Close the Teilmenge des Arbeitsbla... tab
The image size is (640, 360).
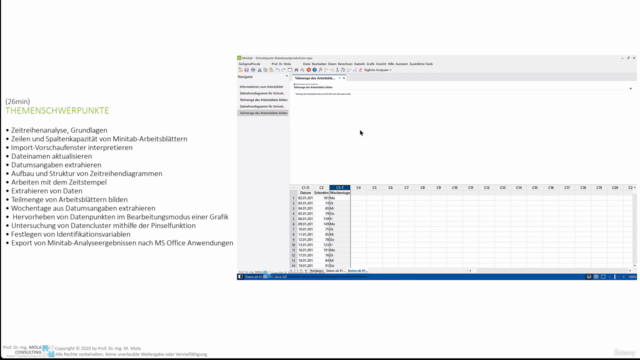coord(344,78)
